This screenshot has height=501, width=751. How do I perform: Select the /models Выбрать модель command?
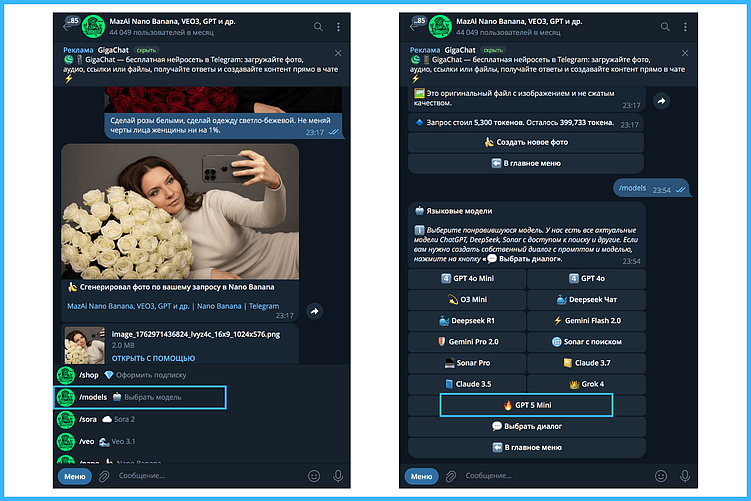pyautogui.click(x=140, y=397)
